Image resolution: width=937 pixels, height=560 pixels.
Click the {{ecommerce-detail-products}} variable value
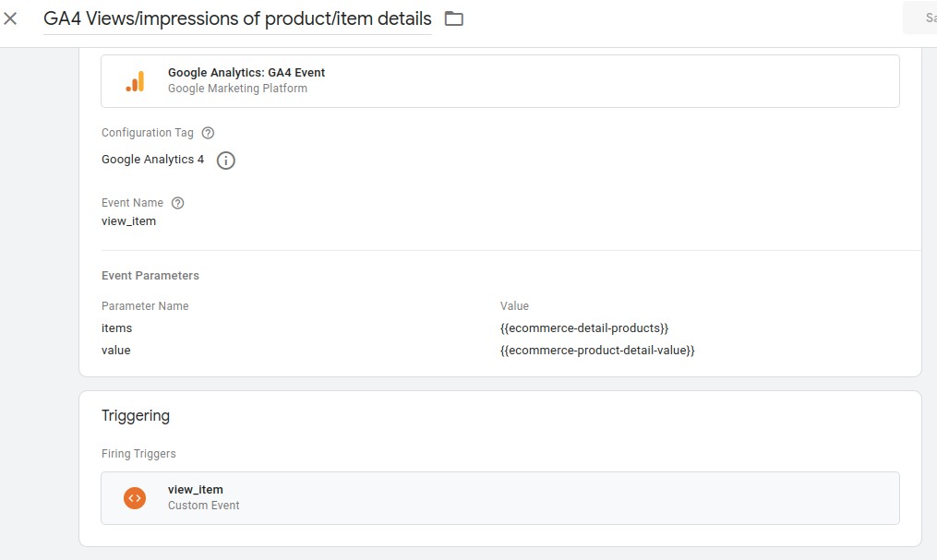(x=583, y=328)
